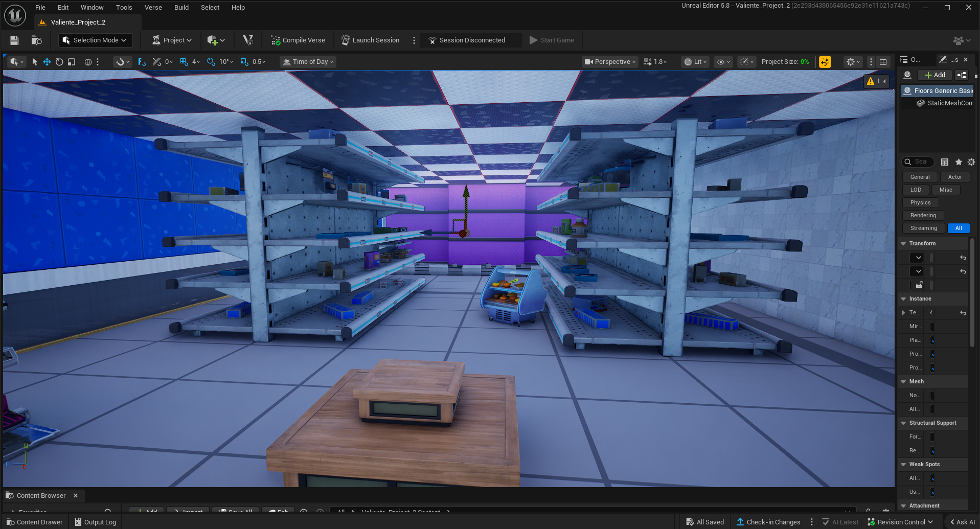The image size is (980, 529).
Task: Open the online users icon at top right
Action: [962, 40]
